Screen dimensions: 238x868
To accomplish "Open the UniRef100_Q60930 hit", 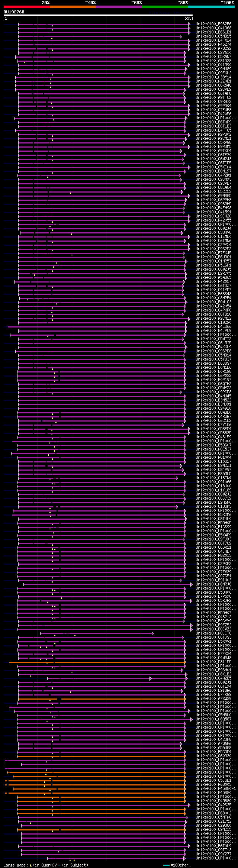I will pos(213,756).
